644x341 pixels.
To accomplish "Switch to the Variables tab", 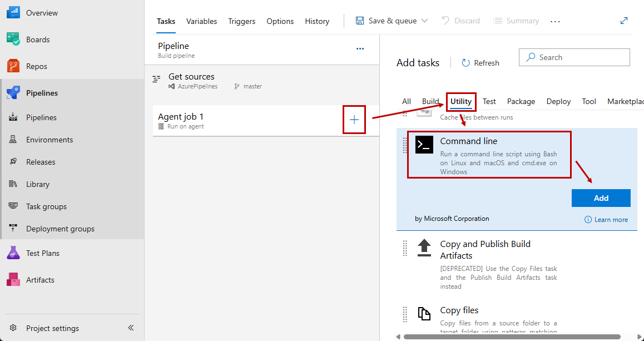I will (x=202, y=21).
